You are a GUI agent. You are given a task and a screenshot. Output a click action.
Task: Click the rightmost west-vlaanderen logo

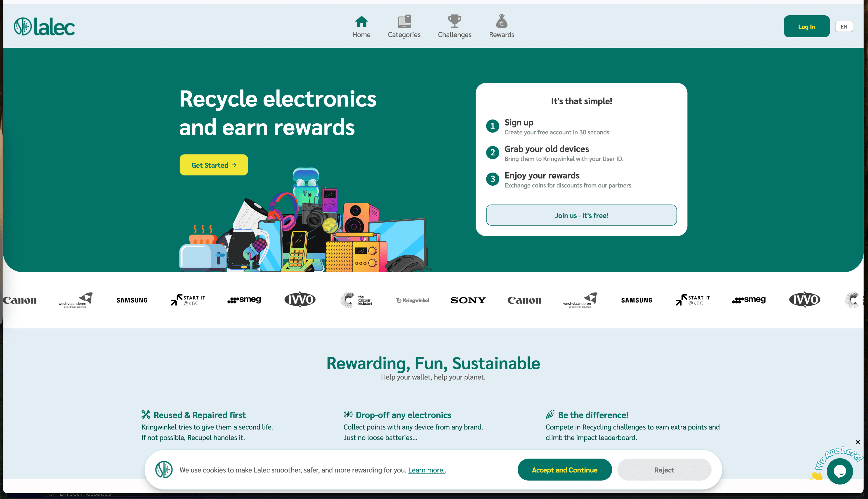tap(580, 300)
